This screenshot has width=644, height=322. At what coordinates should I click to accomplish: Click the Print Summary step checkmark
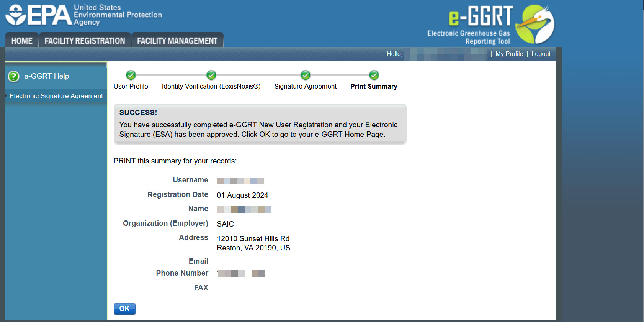374,75
